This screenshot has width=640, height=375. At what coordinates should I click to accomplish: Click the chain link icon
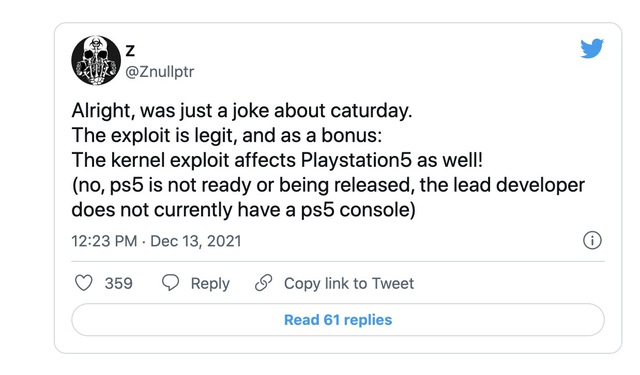(263, 283)
